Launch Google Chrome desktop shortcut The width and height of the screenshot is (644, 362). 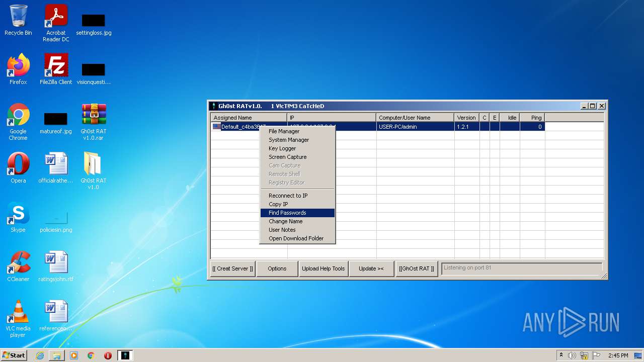[18, 122]
